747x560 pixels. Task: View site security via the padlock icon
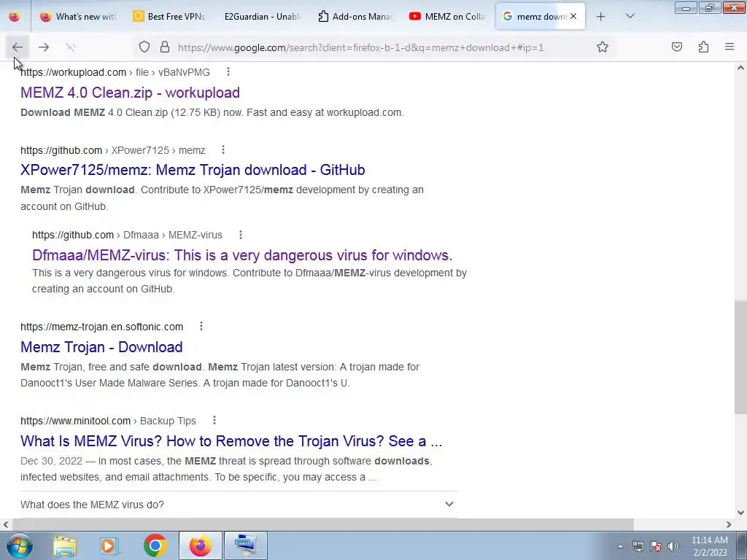(x=165, y=47)
